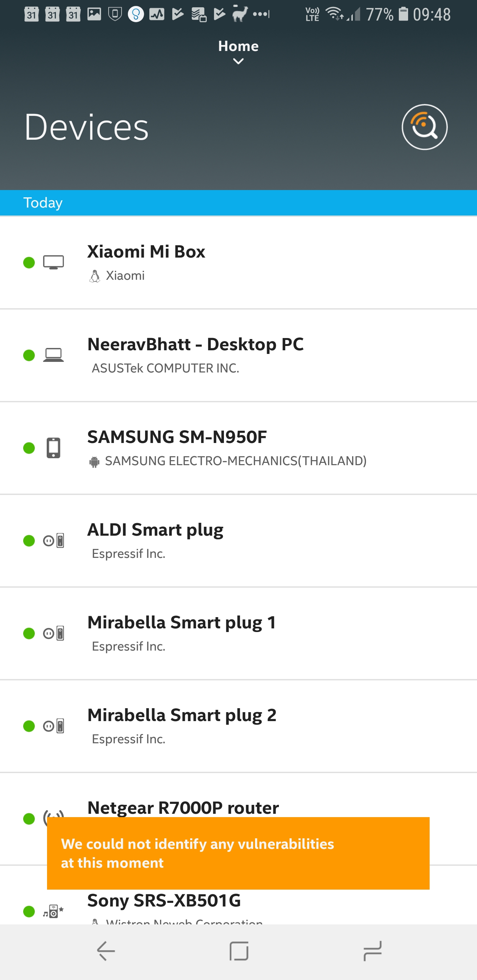Tap the Sony speaker device icon

tap(53, 911)
